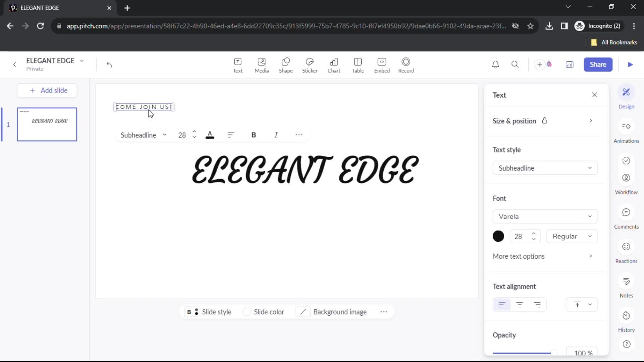
Task: Click right text alignment toggle
Action: (537, 305)
